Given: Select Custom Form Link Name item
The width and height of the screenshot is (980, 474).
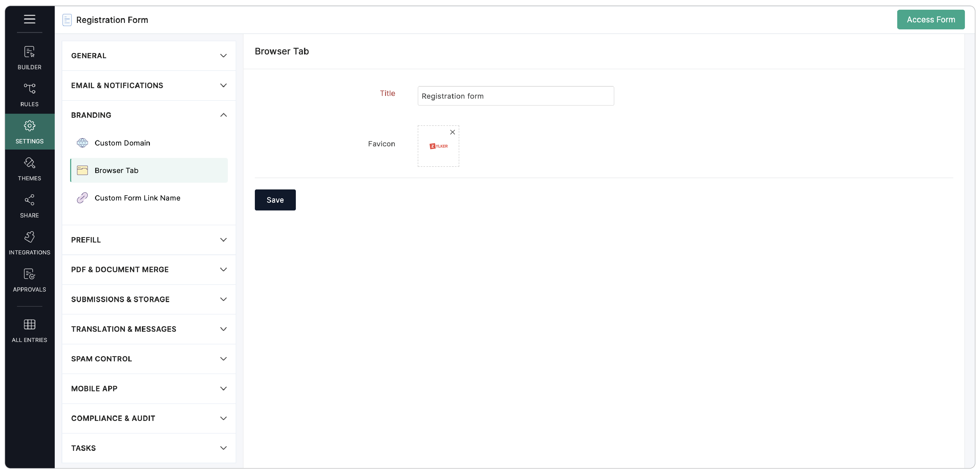Looking at the screenshot, I should coord(137,198).
